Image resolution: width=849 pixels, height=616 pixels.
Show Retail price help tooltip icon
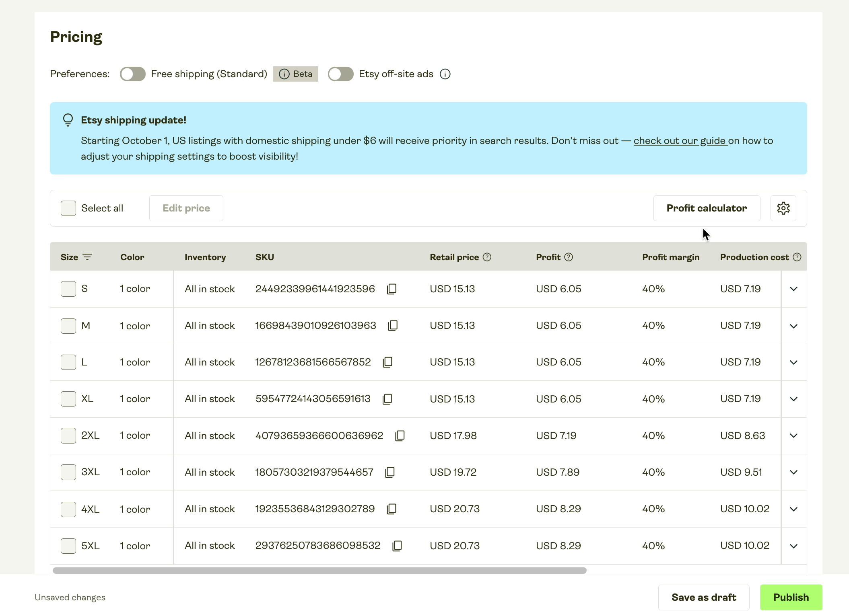(487, 257)
